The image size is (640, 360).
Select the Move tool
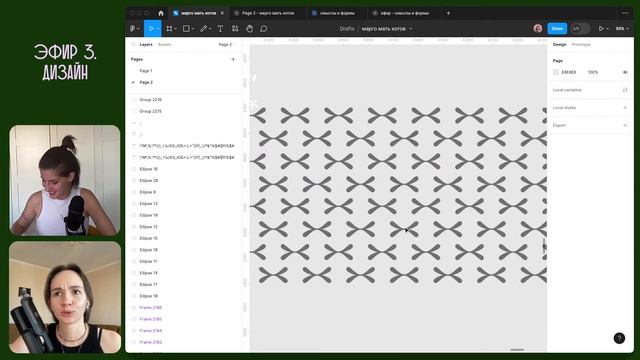(x=151, y=29)
